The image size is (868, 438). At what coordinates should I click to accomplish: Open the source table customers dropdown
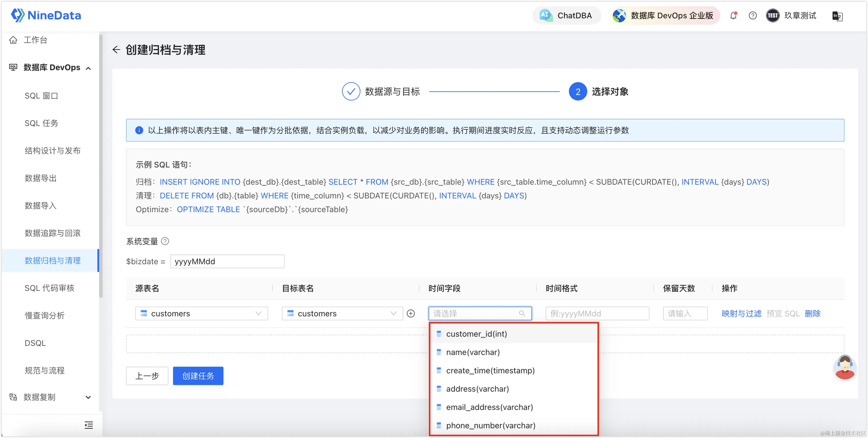201,314
